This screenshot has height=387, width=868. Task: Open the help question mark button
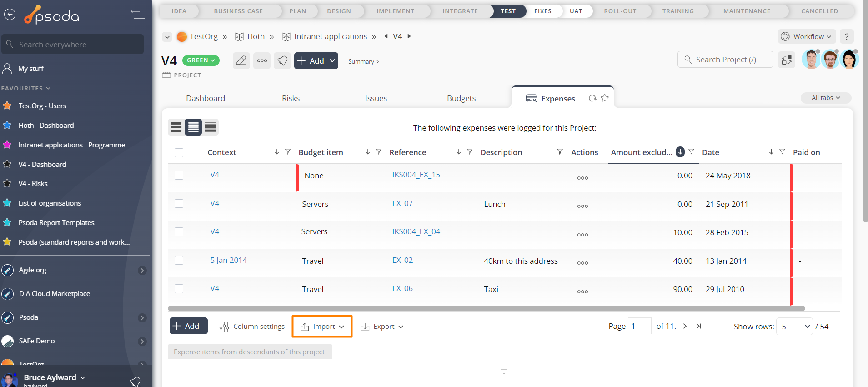pyautogui.click(x=847, y=36)
